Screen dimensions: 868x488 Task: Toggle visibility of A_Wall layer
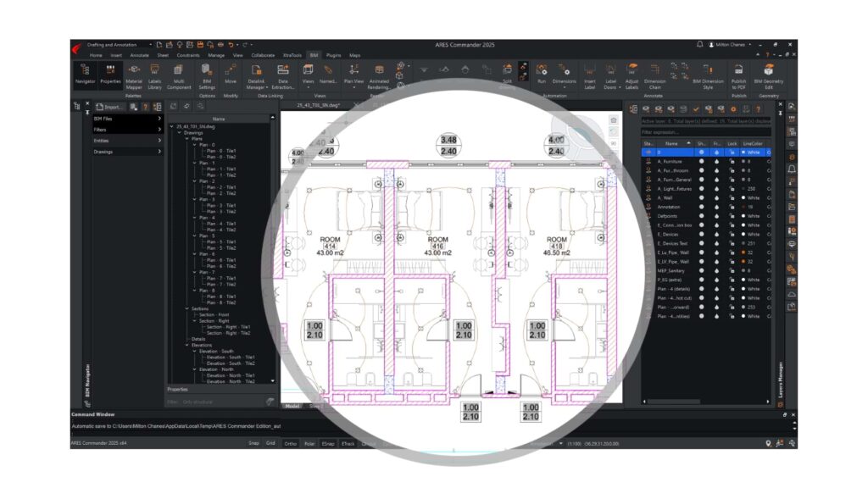pos(701,197)
